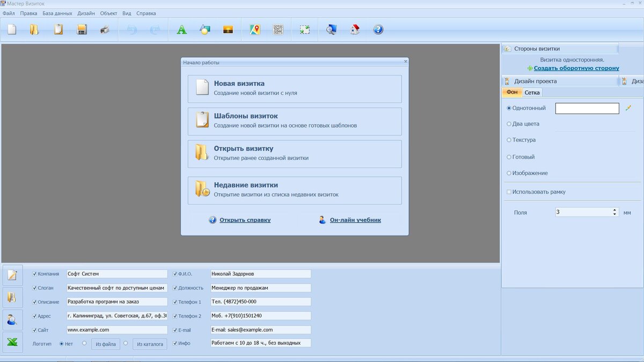Image resolution: width=644 pixels, height=362 pixels.
Task: Open the Файл menu
Action: point(9,13)
